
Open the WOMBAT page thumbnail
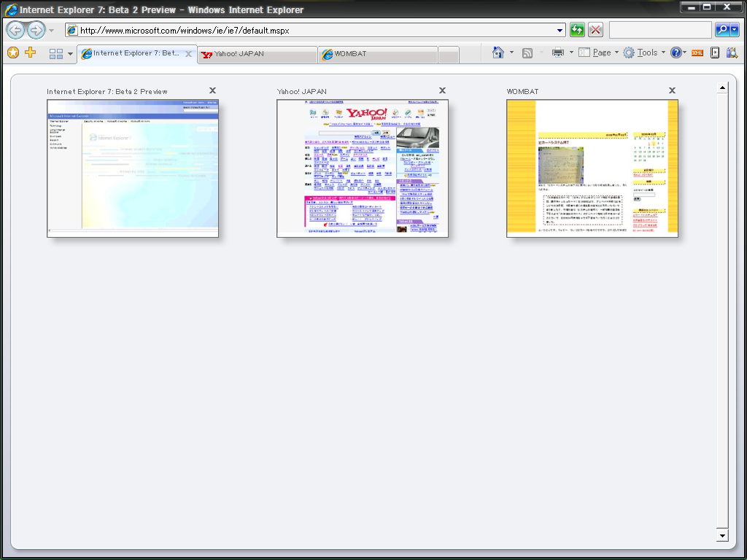coord(592,168)
